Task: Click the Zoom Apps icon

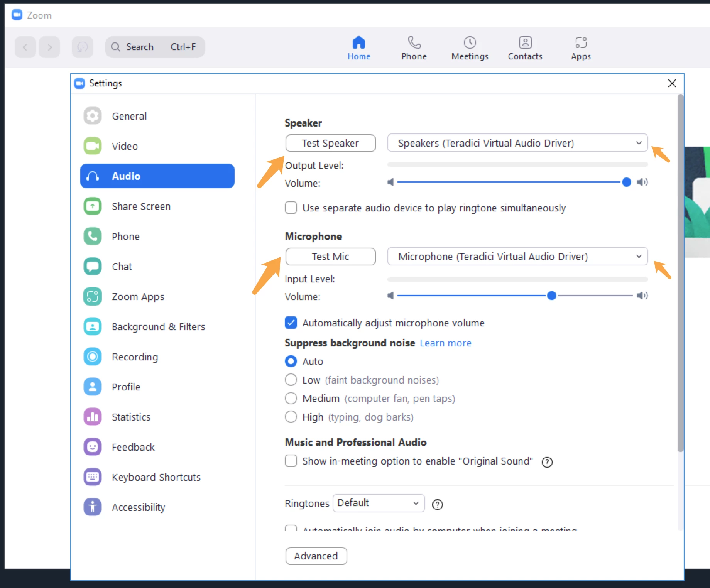Action: click(x=93, y=296)
